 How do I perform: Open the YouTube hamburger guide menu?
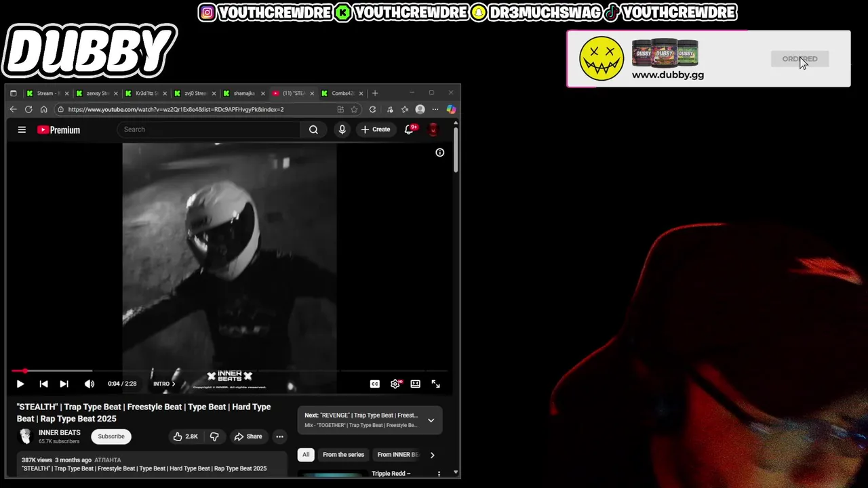tap(22, 129)
